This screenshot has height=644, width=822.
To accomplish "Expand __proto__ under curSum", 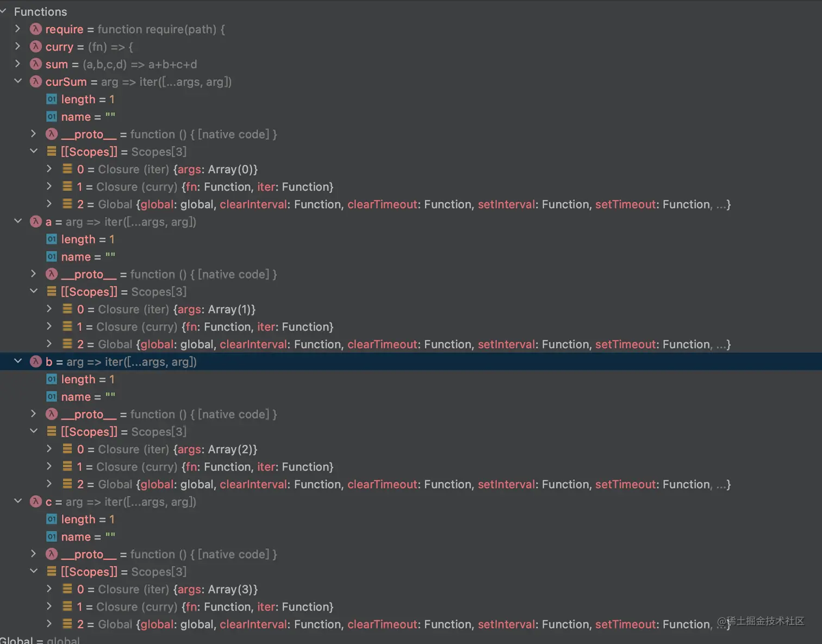I will 34,134.
